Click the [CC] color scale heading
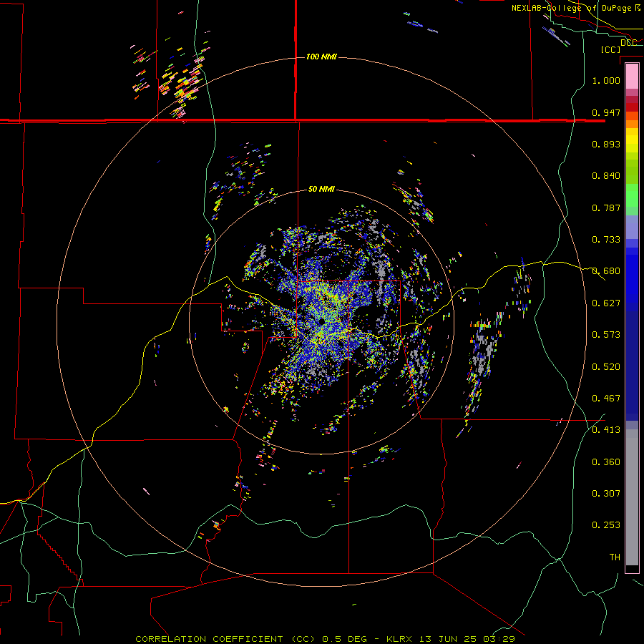This screenshot has height=644, width=644. tap(610, 49)
